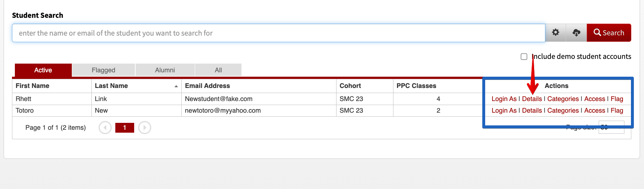
Task: Go to previous page arrow
Action: click(105, 128)
